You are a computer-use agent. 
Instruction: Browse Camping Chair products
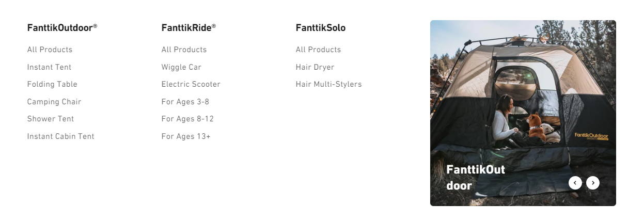point(54,102)
